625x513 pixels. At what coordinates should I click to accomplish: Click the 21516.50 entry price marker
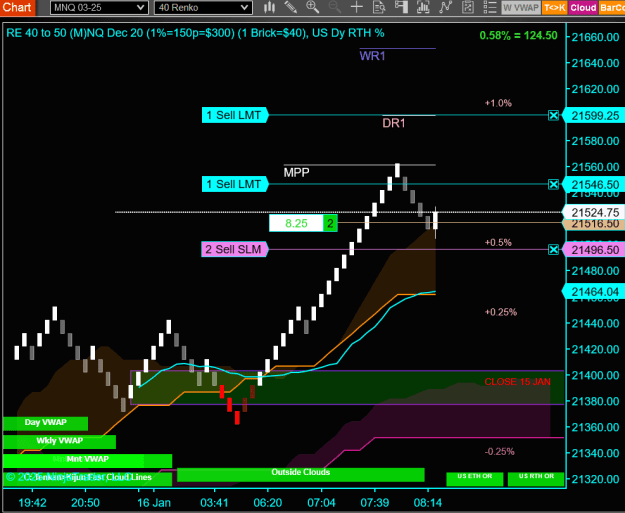[595, 224]
